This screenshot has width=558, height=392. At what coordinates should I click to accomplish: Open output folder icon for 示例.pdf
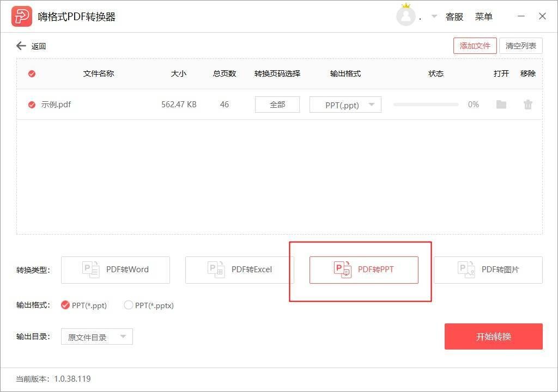(x=501, y=105)
